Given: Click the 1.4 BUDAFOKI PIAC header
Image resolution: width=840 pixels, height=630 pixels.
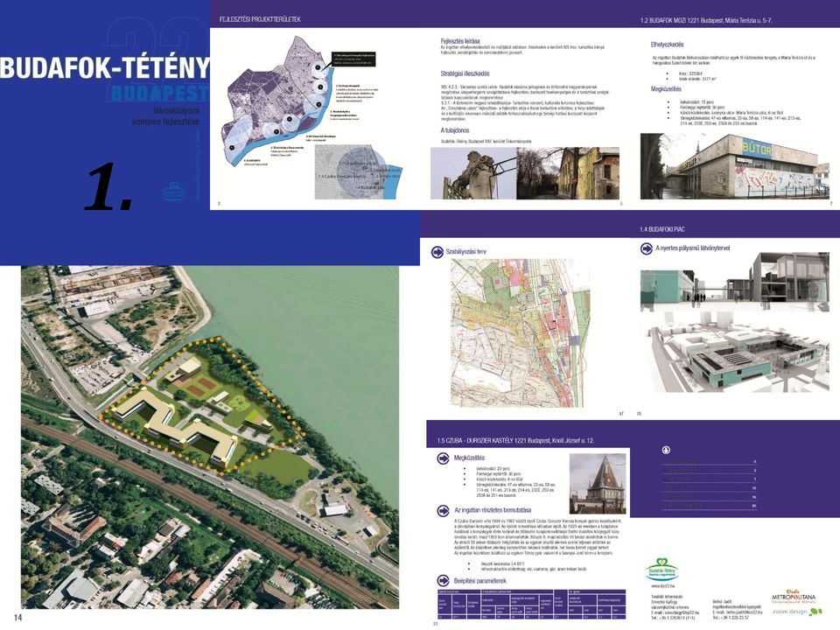Looking at the screenshot, I should [x=662, y=229].
